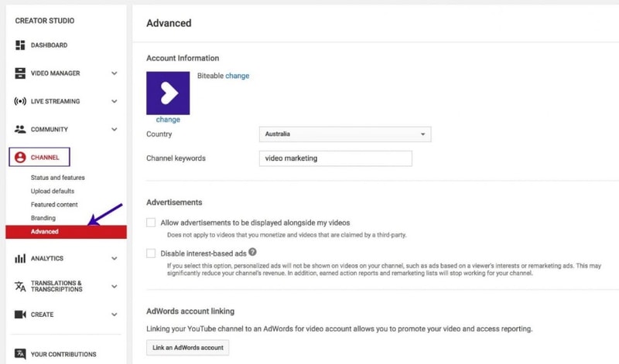619x364 pixels.
Task: Open help for Disable interest-based ads
Action: pos(253,252)
